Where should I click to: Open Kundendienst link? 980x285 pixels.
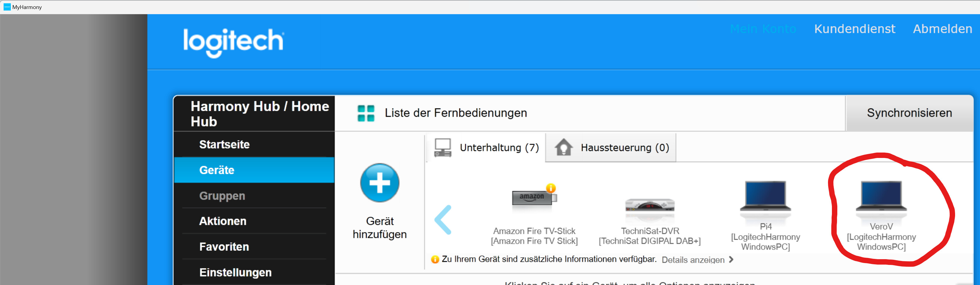pos(854,29)
